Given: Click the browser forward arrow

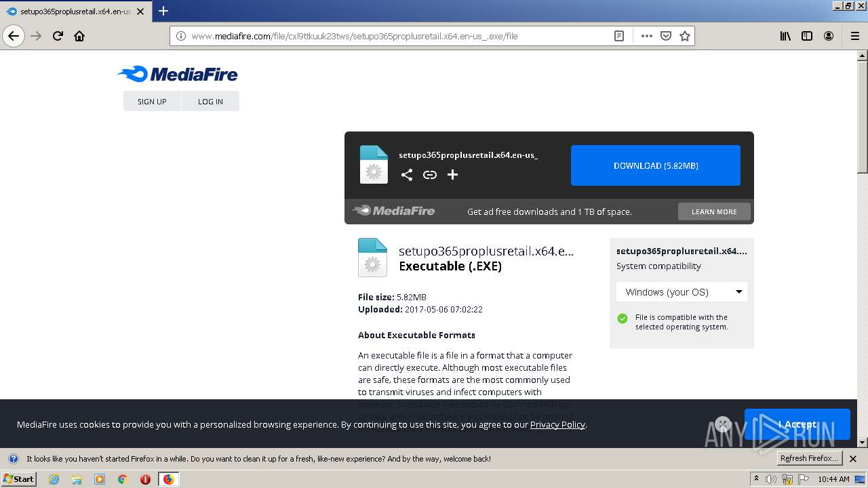Looking at the screenshot, I should click(x=36, y=36).
